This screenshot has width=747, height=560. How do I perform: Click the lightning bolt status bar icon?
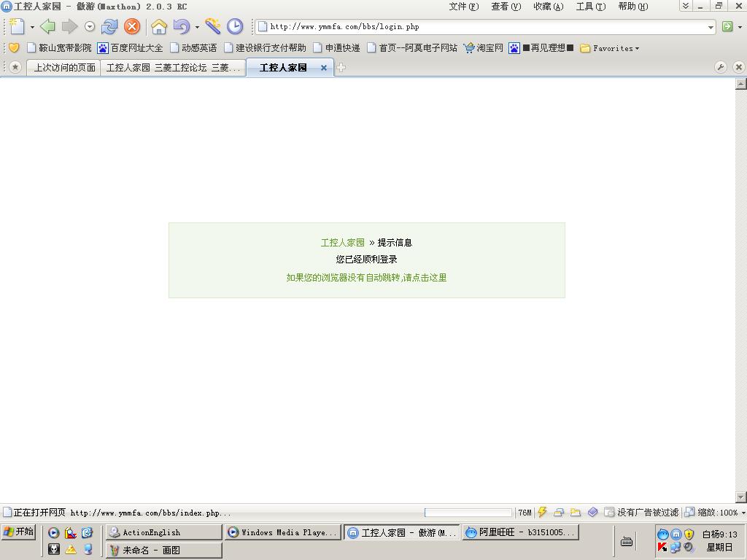[542, 513]
